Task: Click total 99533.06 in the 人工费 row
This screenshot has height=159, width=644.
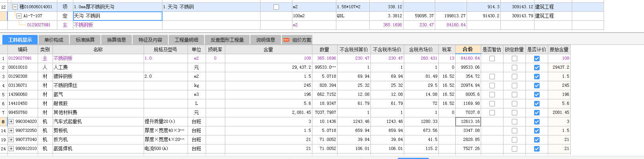Action: click(x=470, y=68)
